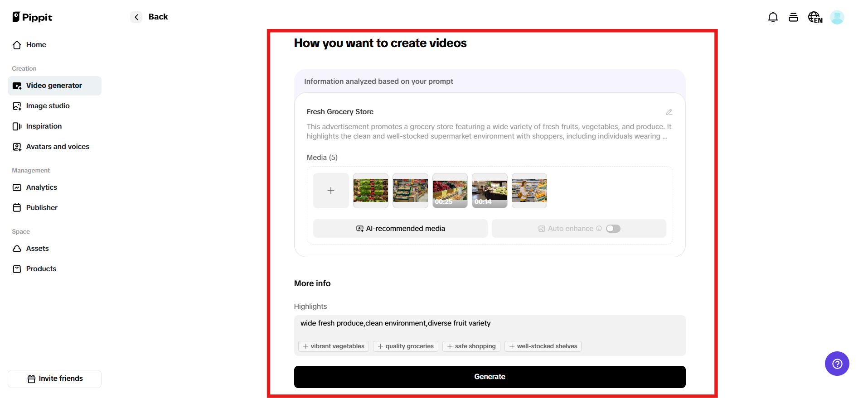Go back using the Back arrow
The height and width of the screenshot is (398, 868).
[136, 17]
